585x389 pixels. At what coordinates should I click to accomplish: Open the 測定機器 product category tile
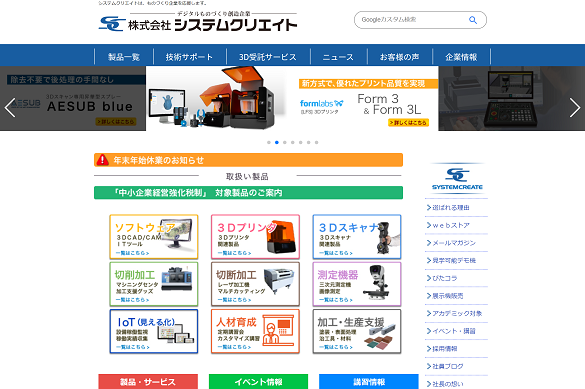tap(357, 284)
